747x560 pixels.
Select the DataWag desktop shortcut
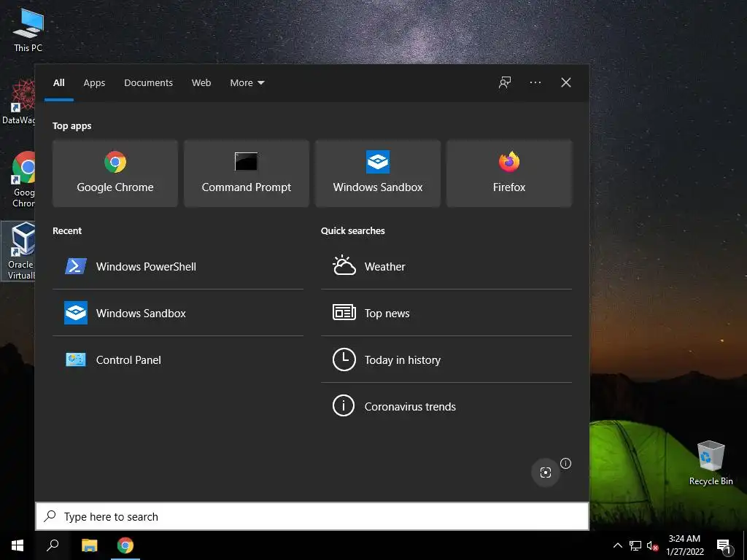(19, 102)
